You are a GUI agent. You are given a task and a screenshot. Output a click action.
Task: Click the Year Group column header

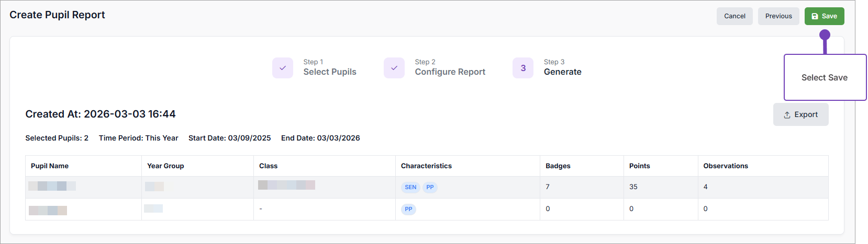point(165,166)
